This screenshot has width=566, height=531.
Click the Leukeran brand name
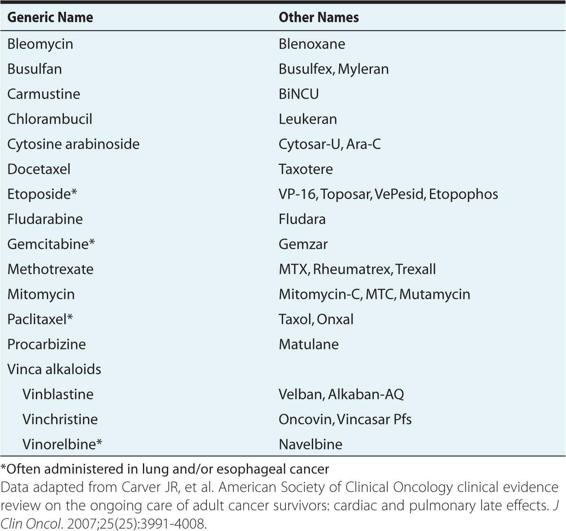tap(308, 119)
